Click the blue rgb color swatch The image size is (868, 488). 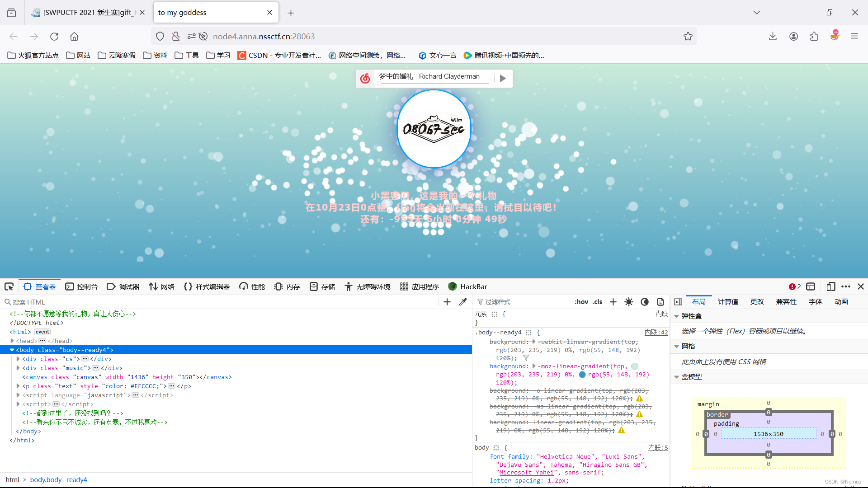coord(582,374)
